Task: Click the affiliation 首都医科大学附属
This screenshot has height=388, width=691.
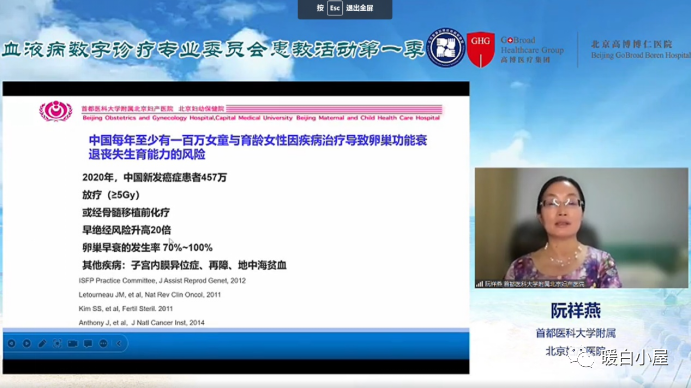Action: [x=576, y=333]
